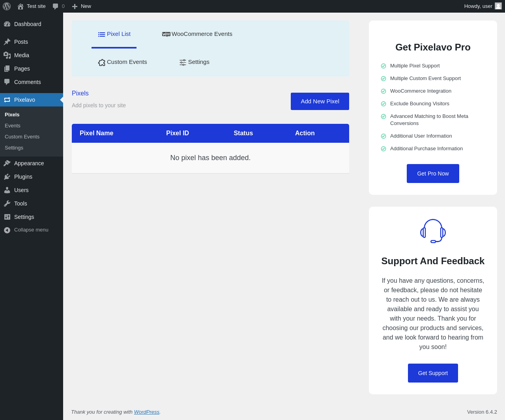Switch to the Pixel List tab
This screenshot has height=420, width=505.
click(x=114, y=34)
